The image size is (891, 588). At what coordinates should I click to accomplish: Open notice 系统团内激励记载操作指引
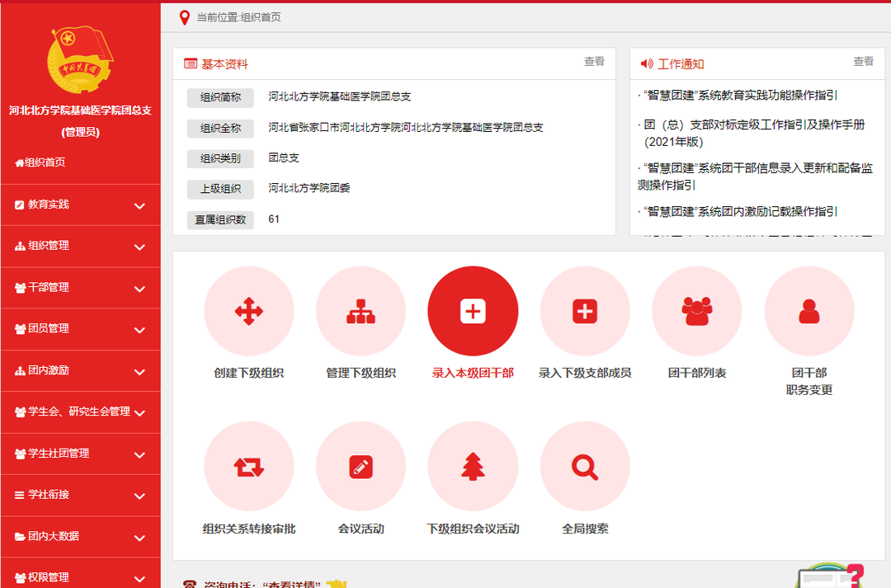pyautogui.click(x=740, y=211)
